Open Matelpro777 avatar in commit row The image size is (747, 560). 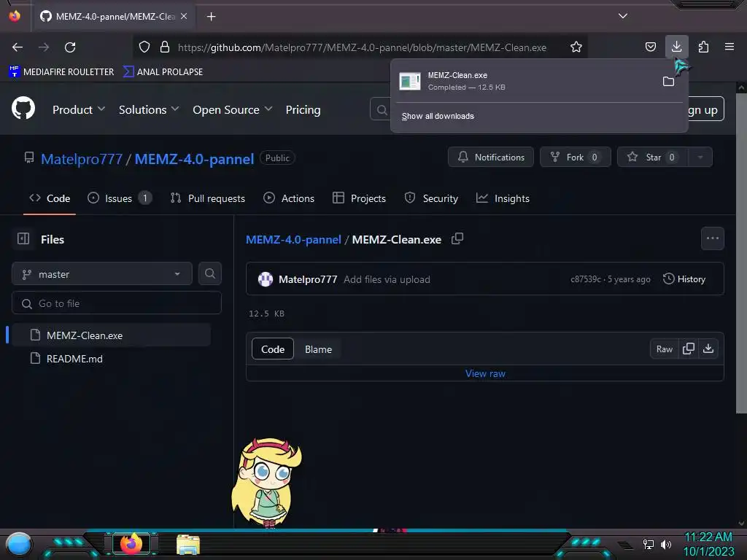pyautogui.click(x=266, y=279)
